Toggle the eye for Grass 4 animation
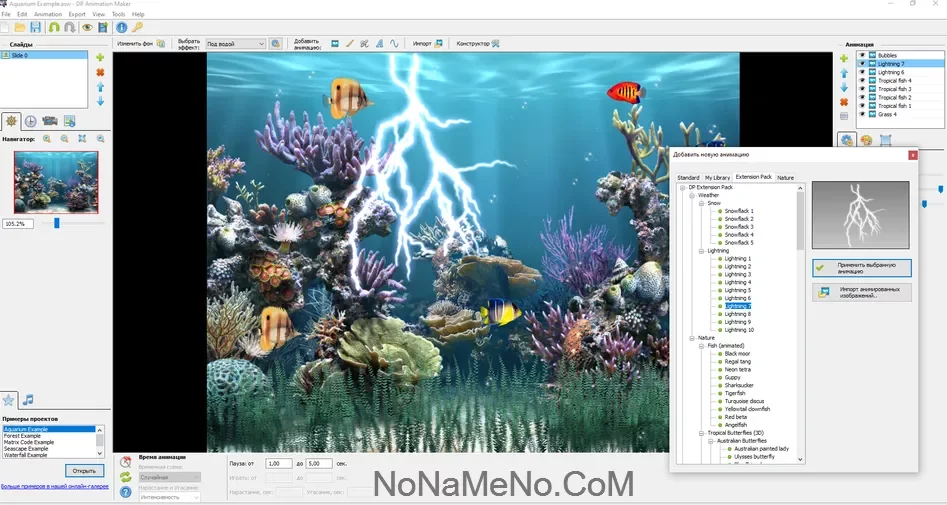947x505 pixels. click(x=862, y=114)
